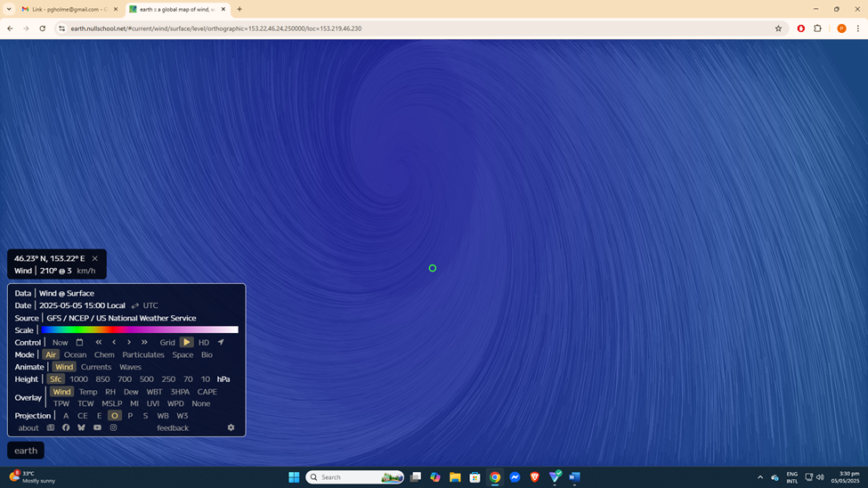
Task: Open the browser Extensions puzzle icon
Action: click(x=817, y=28)
